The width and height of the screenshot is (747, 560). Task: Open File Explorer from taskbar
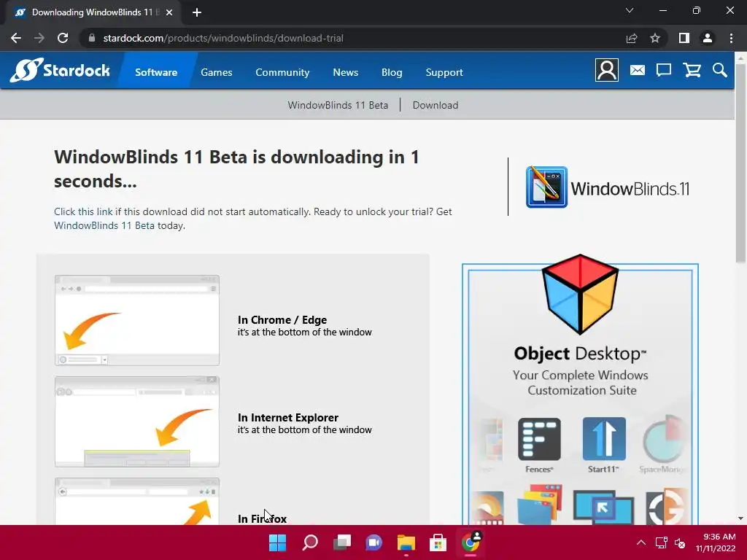click(x=406, y=542)
